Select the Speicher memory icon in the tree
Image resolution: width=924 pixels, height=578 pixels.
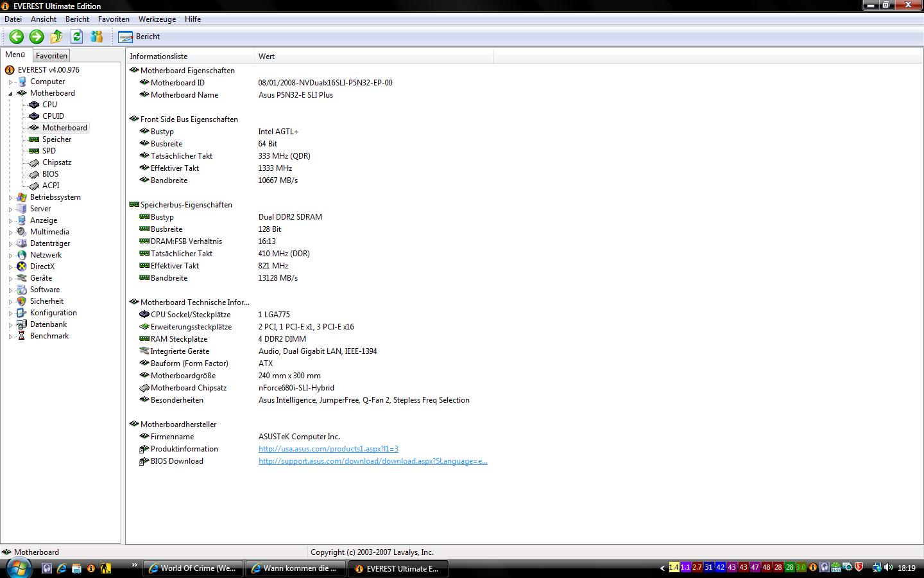[34, 139]
